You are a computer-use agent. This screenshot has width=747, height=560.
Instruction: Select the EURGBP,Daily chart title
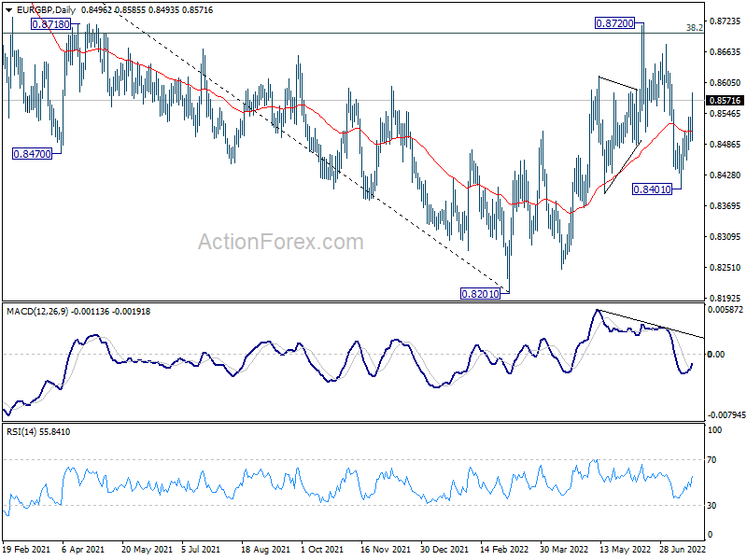point(46,10)
